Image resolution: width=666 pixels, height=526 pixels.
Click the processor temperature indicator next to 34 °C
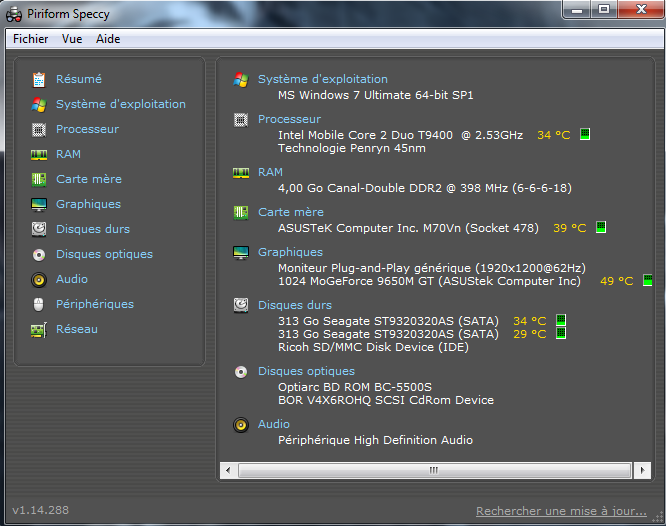(x=585, y=134)
